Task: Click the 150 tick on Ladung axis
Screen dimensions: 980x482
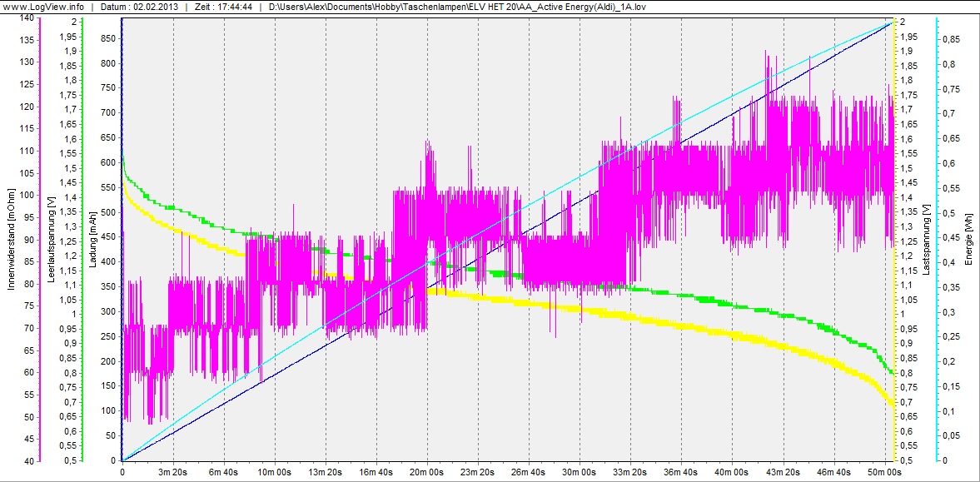Action: tap(109, 386)
